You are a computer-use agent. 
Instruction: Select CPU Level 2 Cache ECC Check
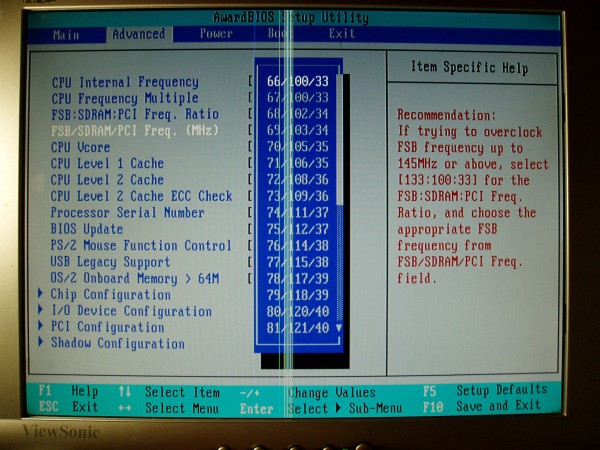(x=141, y=196)
